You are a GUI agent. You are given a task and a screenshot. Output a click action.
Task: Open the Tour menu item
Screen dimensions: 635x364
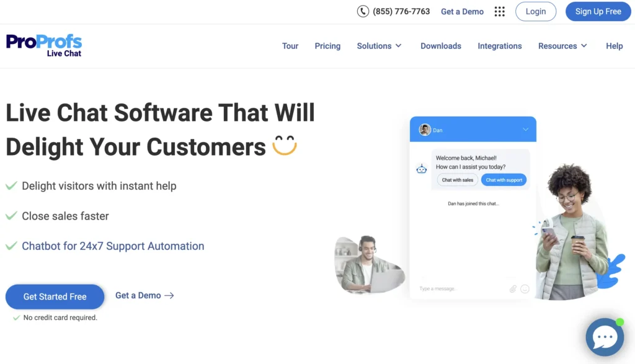click(x=290, y=46)
